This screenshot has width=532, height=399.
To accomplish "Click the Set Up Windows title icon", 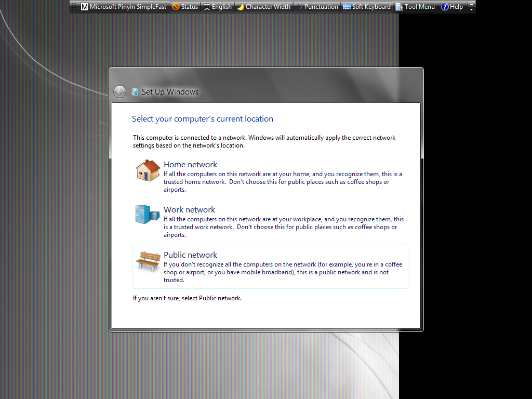I will point(135,91).
